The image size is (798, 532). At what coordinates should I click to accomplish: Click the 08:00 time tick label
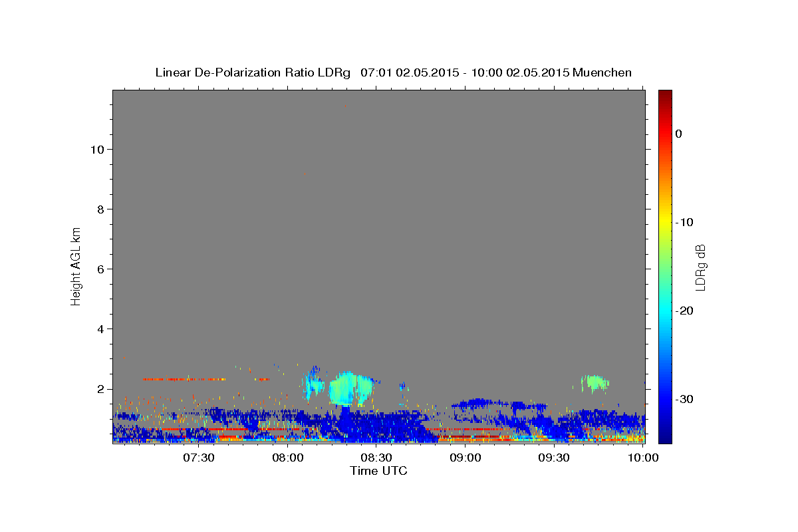[x=288, y=458]
